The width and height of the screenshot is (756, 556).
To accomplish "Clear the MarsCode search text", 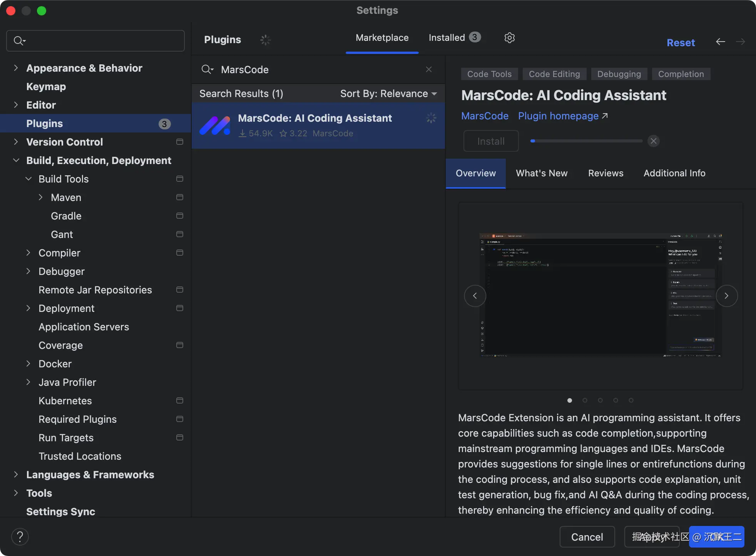I will click(428, 69).
